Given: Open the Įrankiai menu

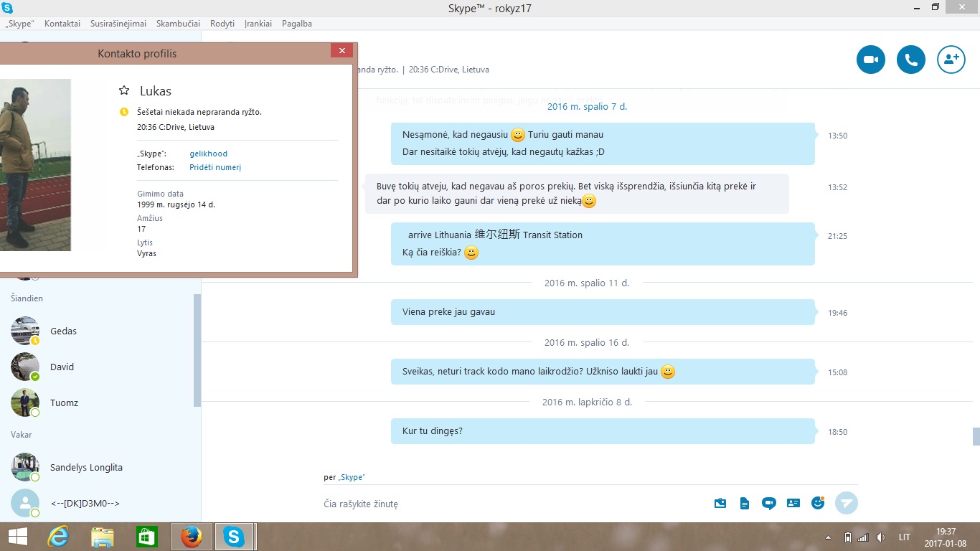Looking at the screenshot, I should tap(258, 24).
